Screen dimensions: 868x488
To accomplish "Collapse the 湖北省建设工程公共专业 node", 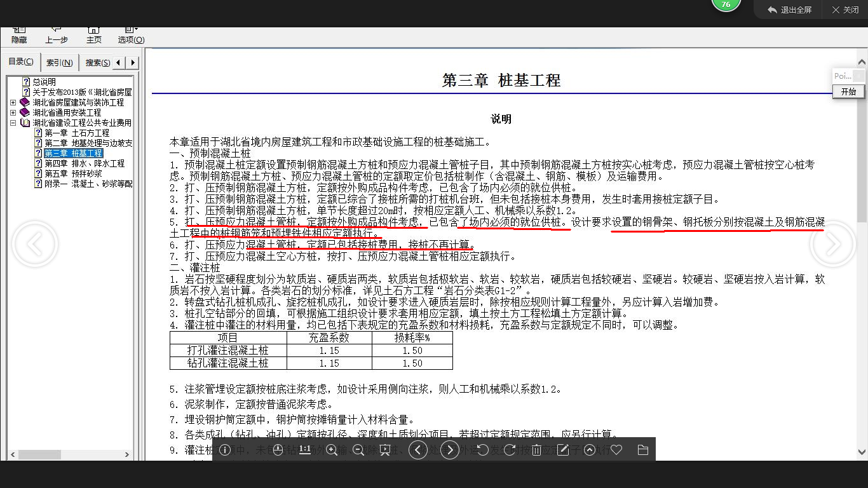I will pyautogui.click(x=13, y=123).
